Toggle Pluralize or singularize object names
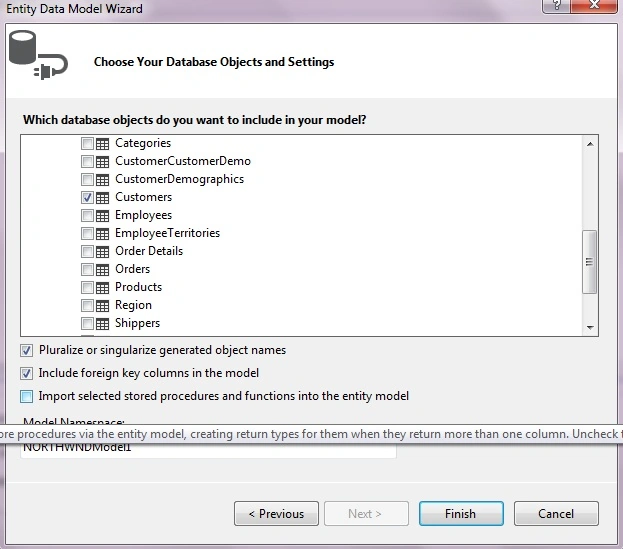Screen dimensions: 623x549 pos(27,350)
